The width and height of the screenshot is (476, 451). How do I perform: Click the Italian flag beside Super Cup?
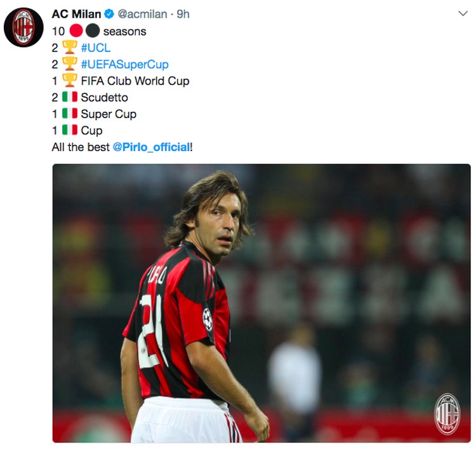70,113
